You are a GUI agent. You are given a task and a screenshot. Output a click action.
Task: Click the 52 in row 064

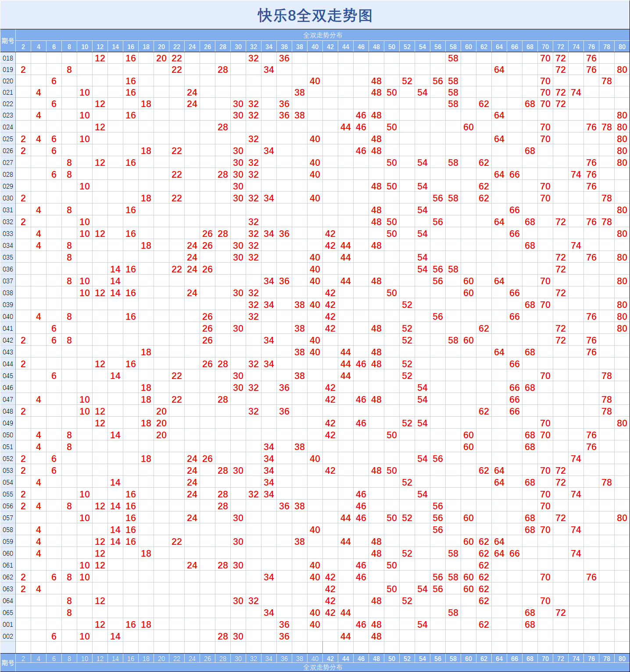click(x=407, y=601)
